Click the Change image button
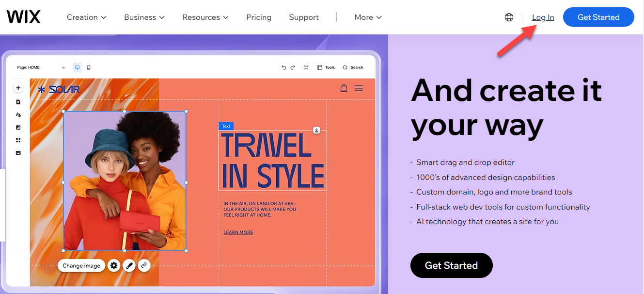This screenshot has width=644, height=294. click(81, 265)
